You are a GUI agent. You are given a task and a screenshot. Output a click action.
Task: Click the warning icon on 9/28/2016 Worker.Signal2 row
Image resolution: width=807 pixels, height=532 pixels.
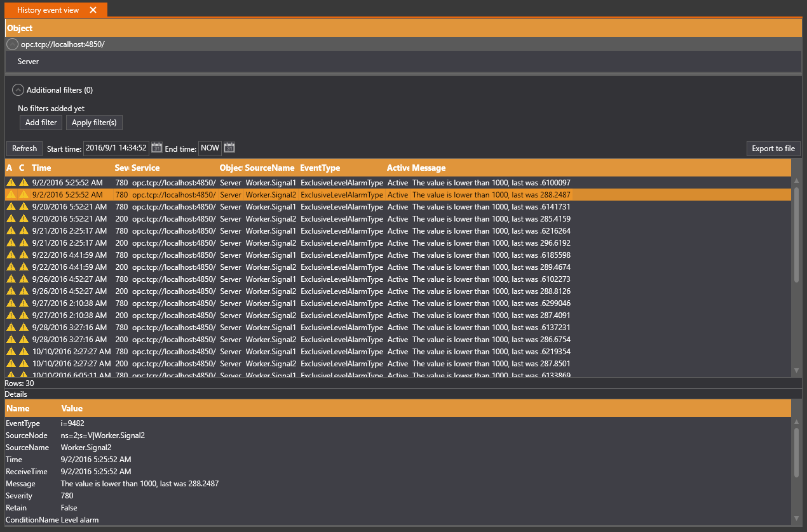pos(11,340)
